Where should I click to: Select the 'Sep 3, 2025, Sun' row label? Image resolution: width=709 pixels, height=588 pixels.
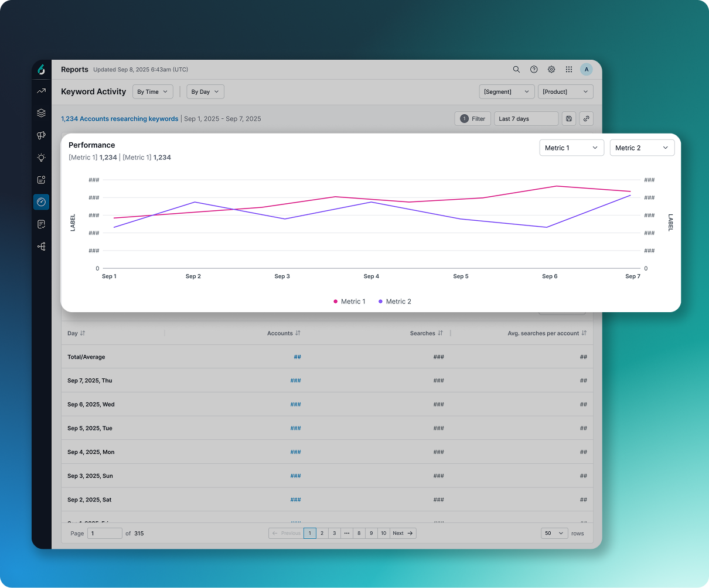point(90,476)
